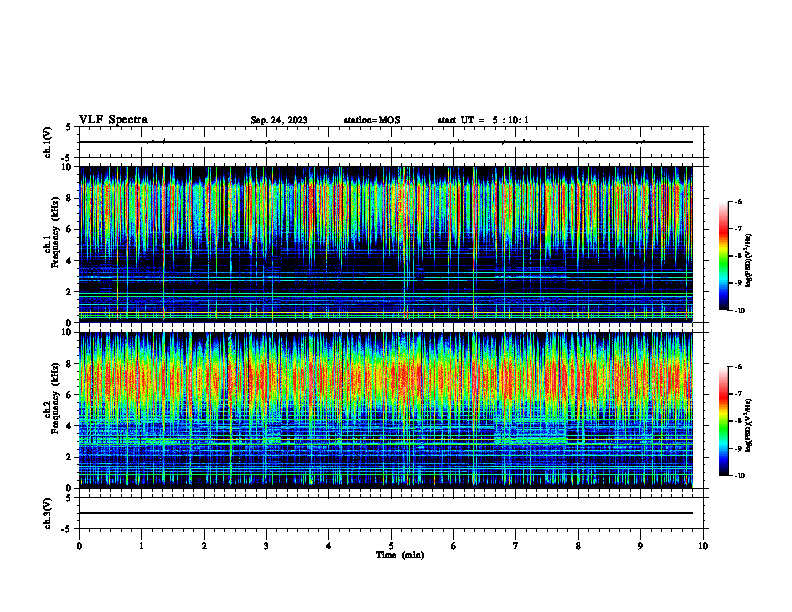The image size is (792, 612).
Task: Click the ch.3 voltage waveform trace
Action: (x=386, y=513)
